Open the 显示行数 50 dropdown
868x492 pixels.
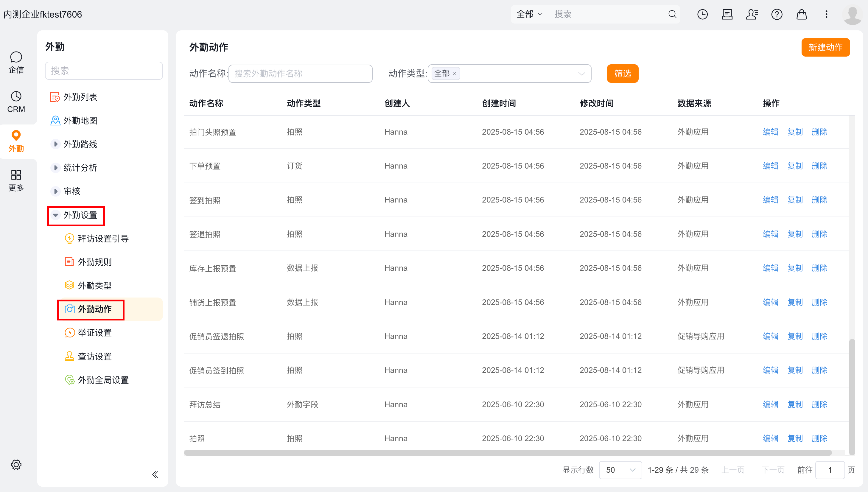pos(620,470)
